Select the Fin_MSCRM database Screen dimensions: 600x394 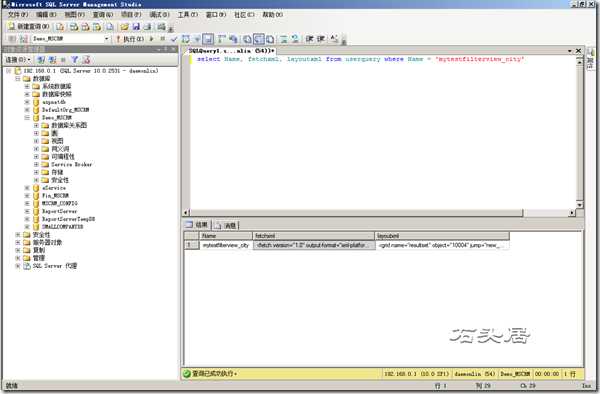pyautogui.click(x=55, y=195)
